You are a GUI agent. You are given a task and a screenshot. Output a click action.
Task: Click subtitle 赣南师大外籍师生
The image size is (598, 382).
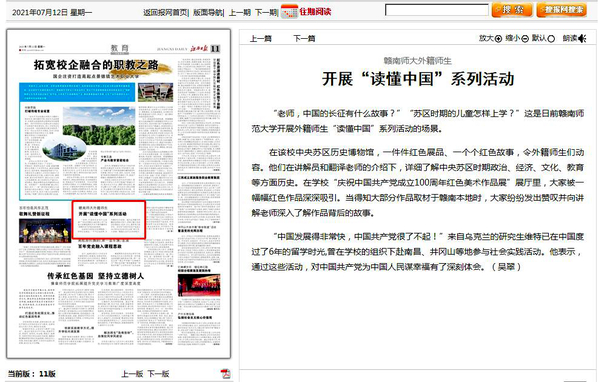(418, 61)
